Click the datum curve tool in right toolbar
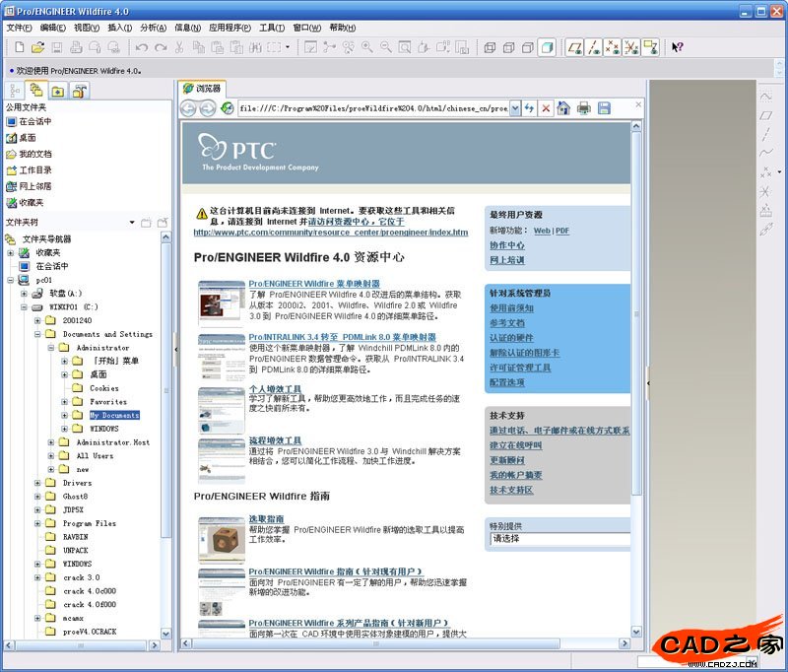Image resolution: width=788 pixels, height=672 pixels. pos(765,153)
